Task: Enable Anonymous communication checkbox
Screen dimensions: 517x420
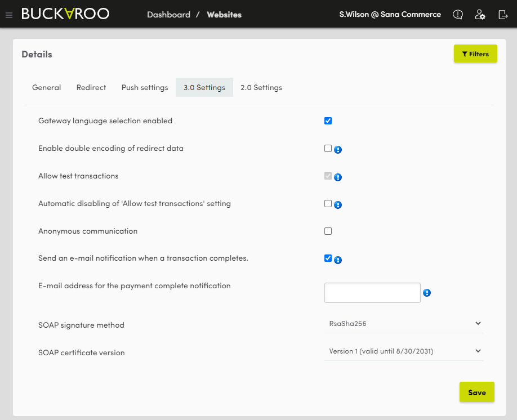Action: point(328,231)
